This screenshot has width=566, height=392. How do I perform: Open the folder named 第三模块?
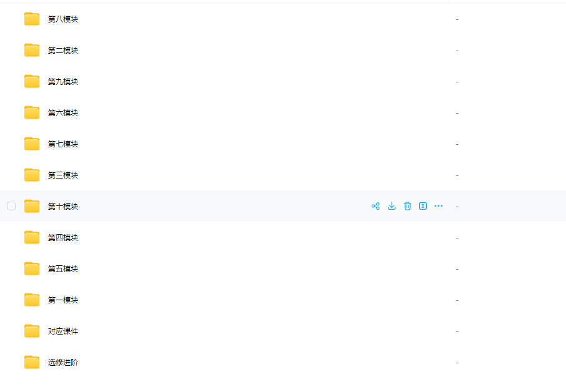pos(63,175)
